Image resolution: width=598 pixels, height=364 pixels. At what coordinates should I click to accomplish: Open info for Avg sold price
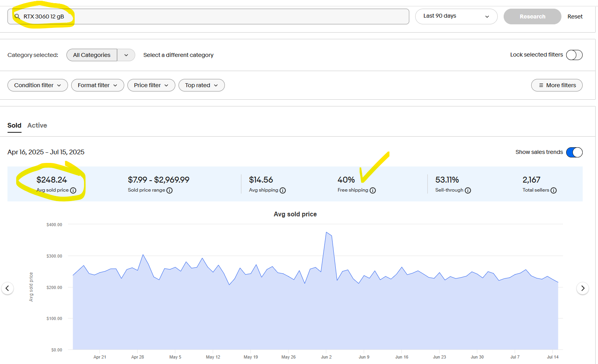click(73, 190)
